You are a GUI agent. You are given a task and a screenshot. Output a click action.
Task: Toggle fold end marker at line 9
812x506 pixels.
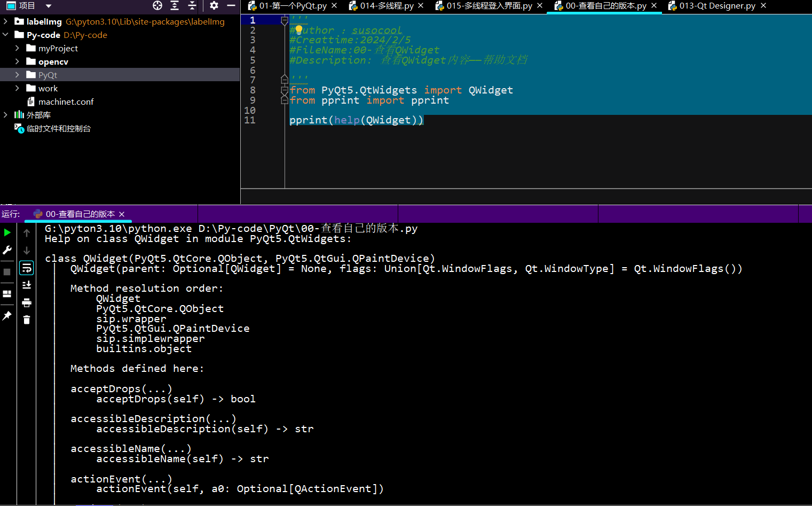[x=285, y=100]
